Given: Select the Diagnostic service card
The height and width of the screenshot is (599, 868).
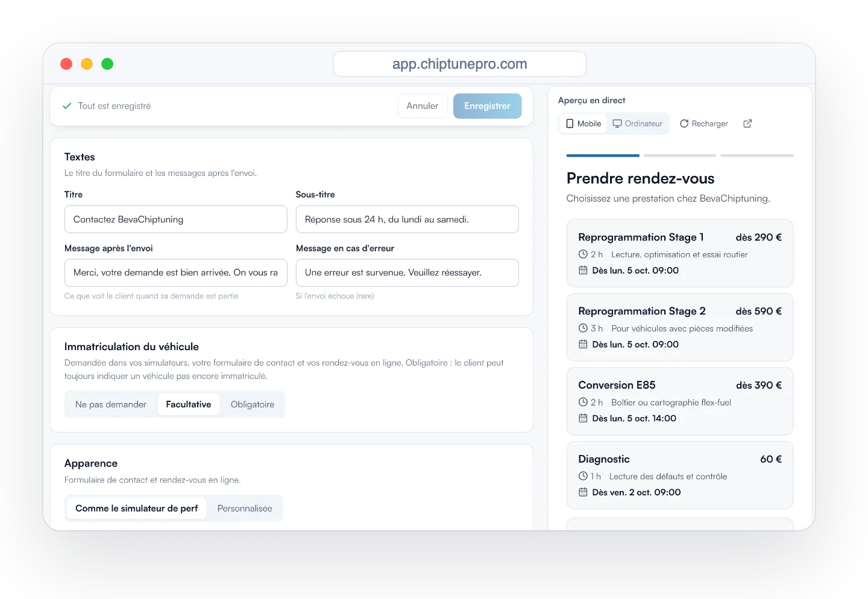Looking at the screenshot, I should (680, 475).
